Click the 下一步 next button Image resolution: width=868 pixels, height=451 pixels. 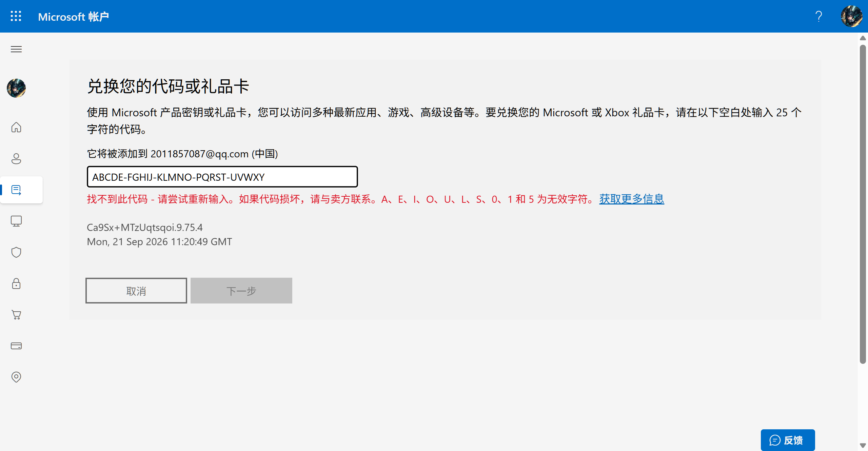pyautogui.click(x=241, y=291)
